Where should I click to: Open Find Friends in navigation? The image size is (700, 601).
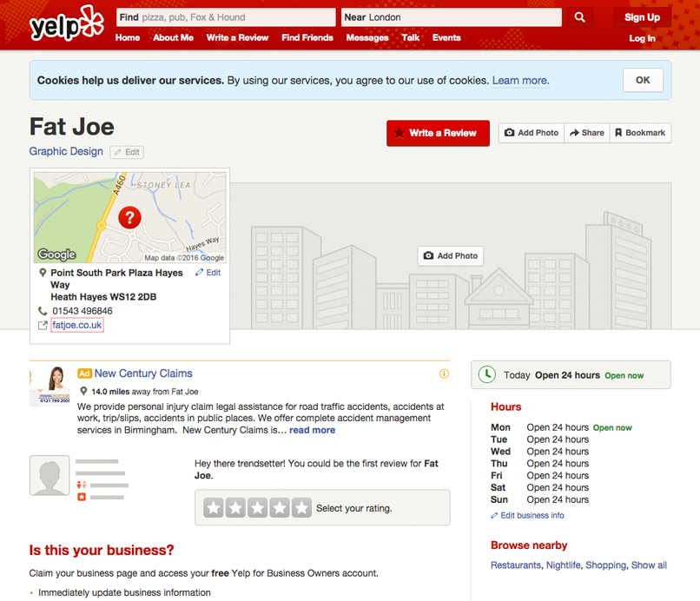(307, 38)
